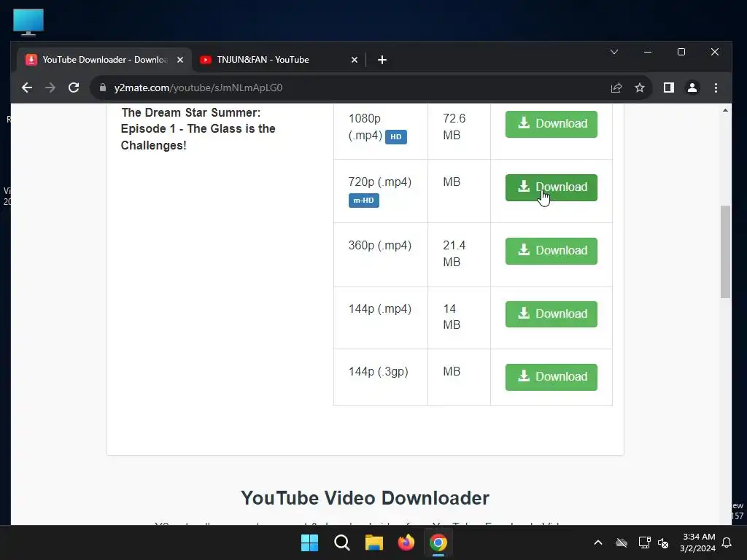Reload the y2mate page
This screenshot has width=747, height=560.
click(x=74, y=87)
